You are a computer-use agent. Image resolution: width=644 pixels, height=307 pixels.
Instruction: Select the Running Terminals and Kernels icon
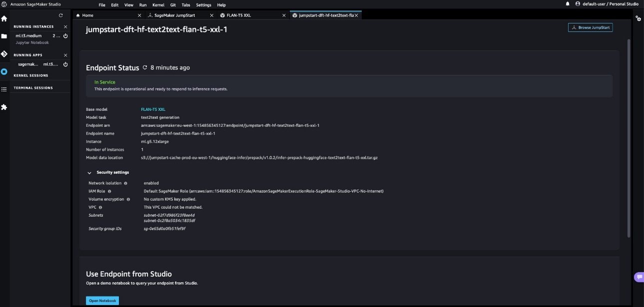[4, 71]
